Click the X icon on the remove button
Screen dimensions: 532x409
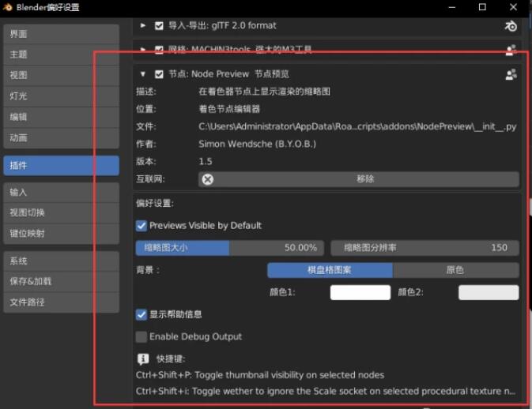pos(208,179)
